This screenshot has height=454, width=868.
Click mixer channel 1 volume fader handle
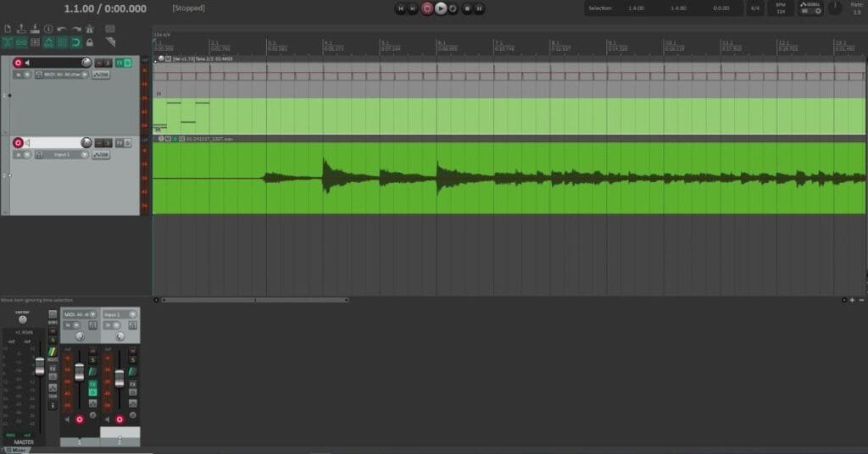(80, 372)
